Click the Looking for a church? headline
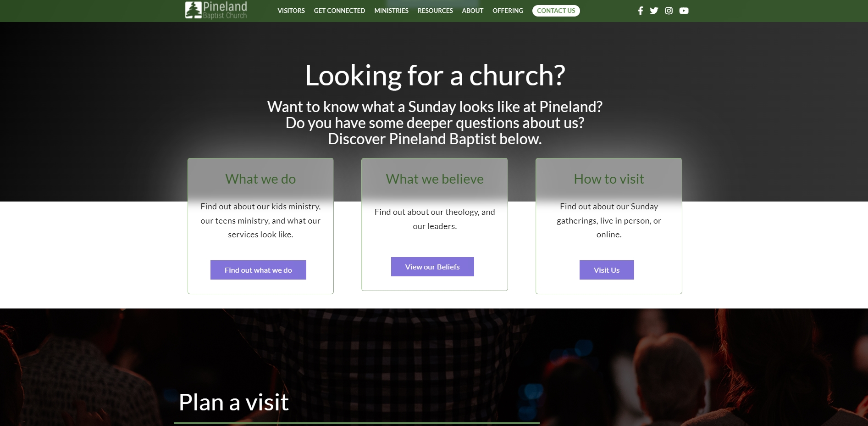Image resolution: width=868 pixels, height=426 pixels. point(435,75)
